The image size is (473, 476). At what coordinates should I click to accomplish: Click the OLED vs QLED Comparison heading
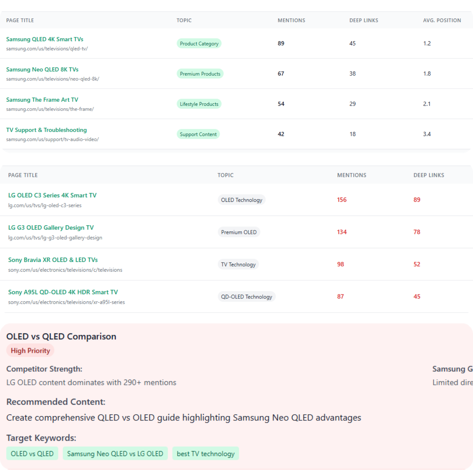(61, 336)
